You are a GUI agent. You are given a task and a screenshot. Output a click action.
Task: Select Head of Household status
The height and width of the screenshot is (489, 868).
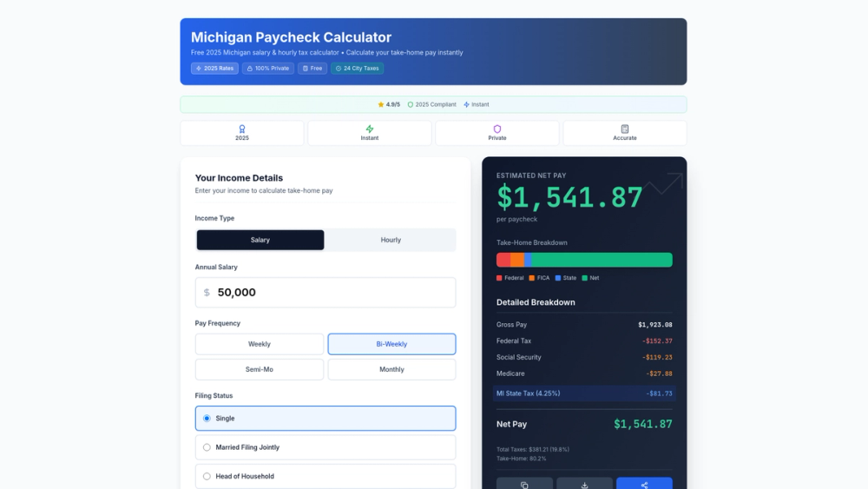325,476
